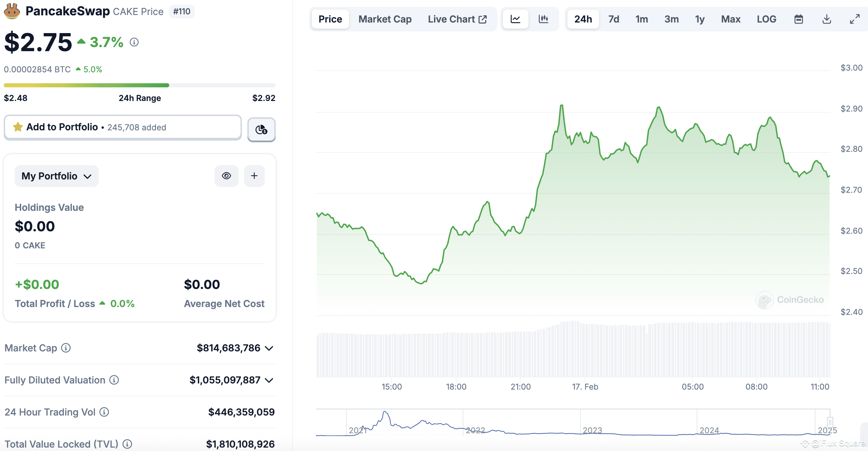
Task: Open the My Portfolio dropdown
Action: pyautogui.click(x=57, y=176)
